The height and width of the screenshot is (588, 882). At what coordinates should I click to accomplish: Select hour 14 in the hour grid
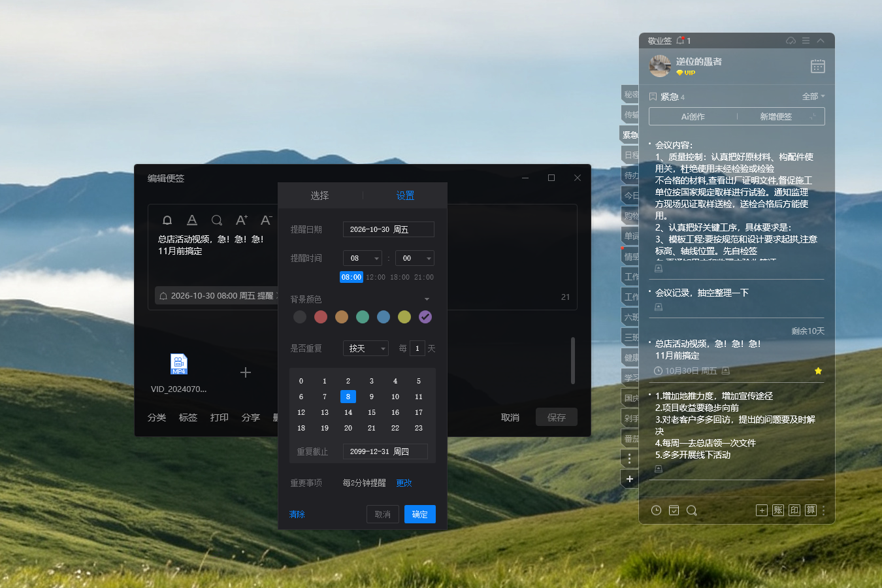coord(348,412)
